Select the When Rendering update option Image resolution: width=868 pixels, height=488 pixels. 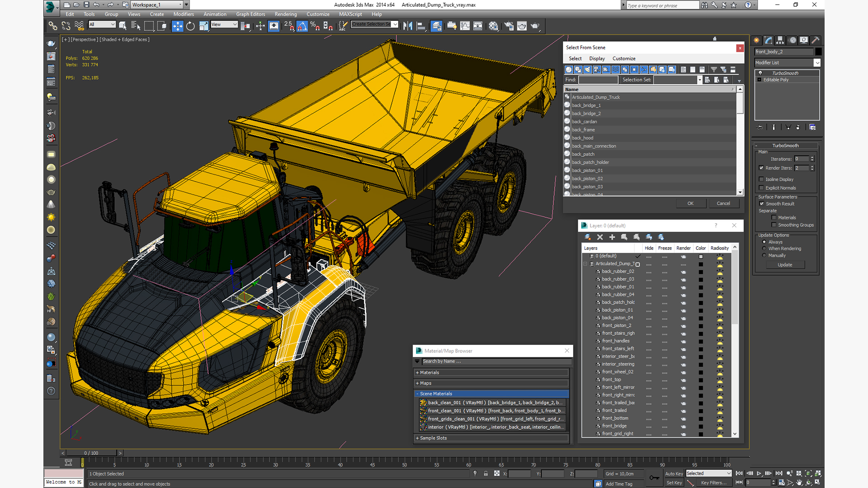click(x=764, y=249)
